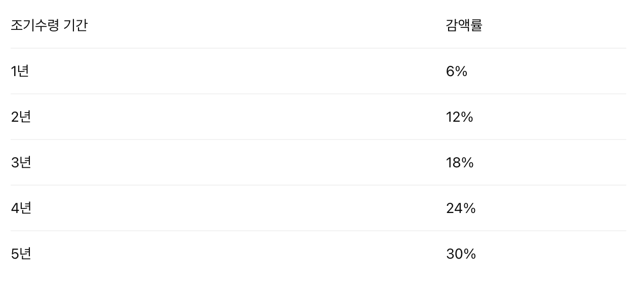
Task: Click the 12% reduction rate value
Action: (x=460, y=117)
